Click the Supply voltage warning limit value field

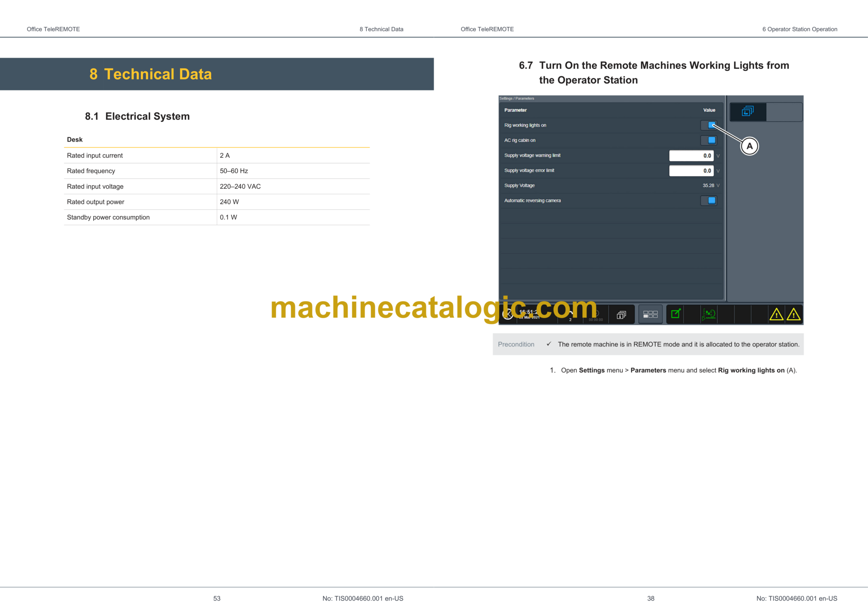[691, 156]
